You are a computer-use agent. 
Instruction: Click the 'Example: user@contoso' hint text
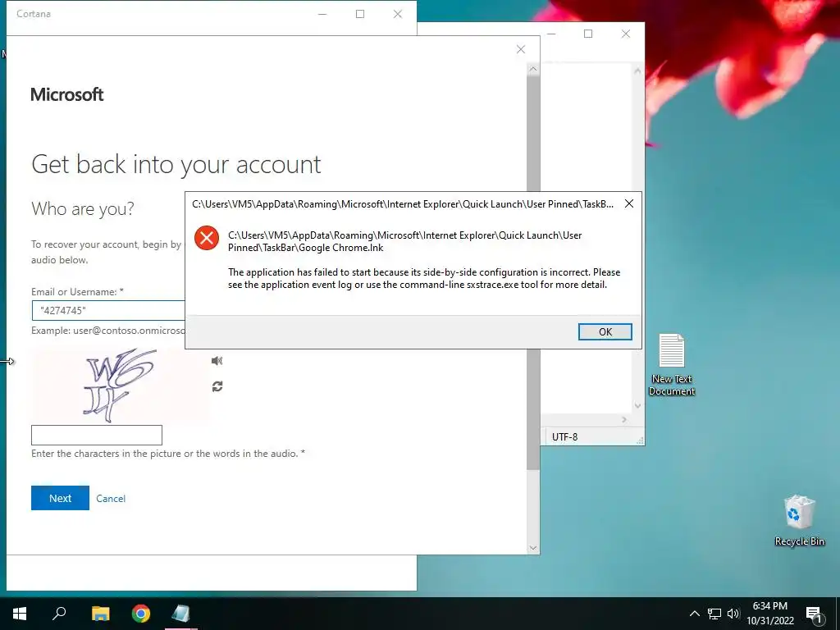click(x=107, y=331)
